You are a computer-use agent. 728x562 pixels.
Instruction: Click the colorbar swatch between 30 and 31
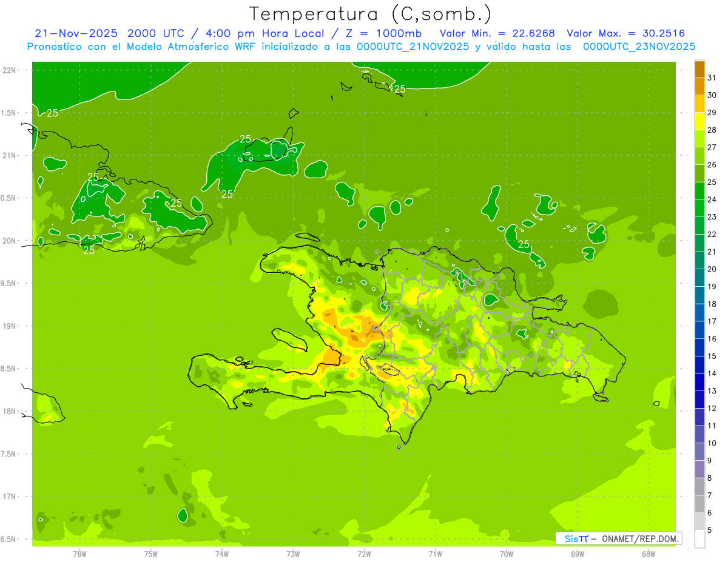pyautogui.click(x=699, y=86)
